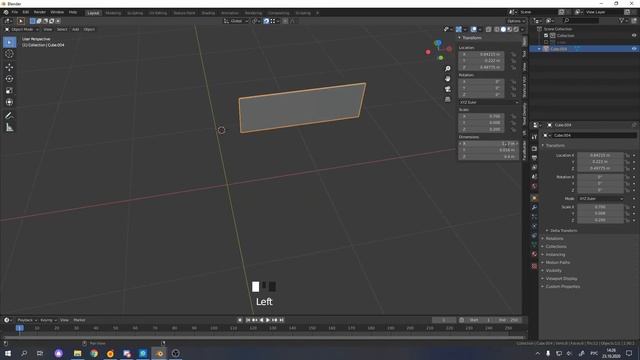Click the pan view hand icon
The height and width of the screenshot is (360, 640).
coord(448,79)
